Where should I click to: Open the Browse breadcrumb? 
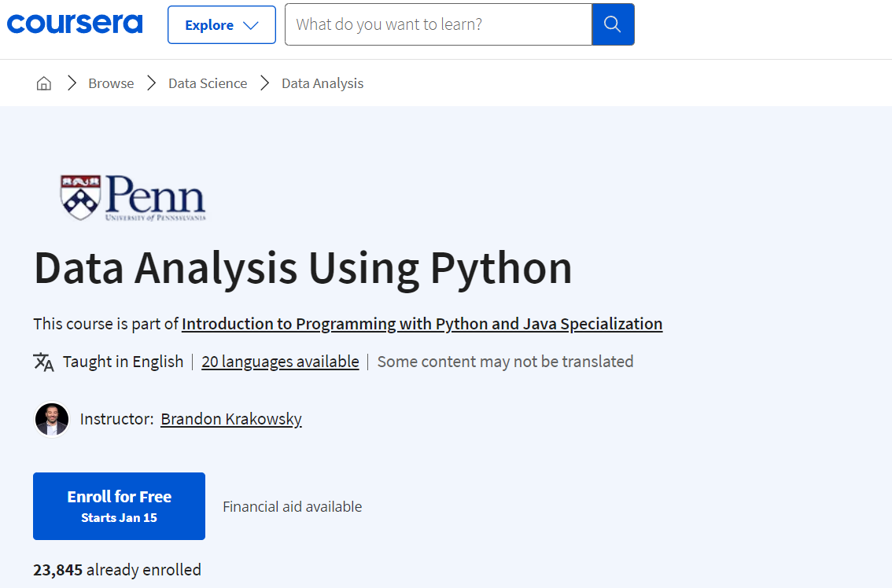click(111, 83)
